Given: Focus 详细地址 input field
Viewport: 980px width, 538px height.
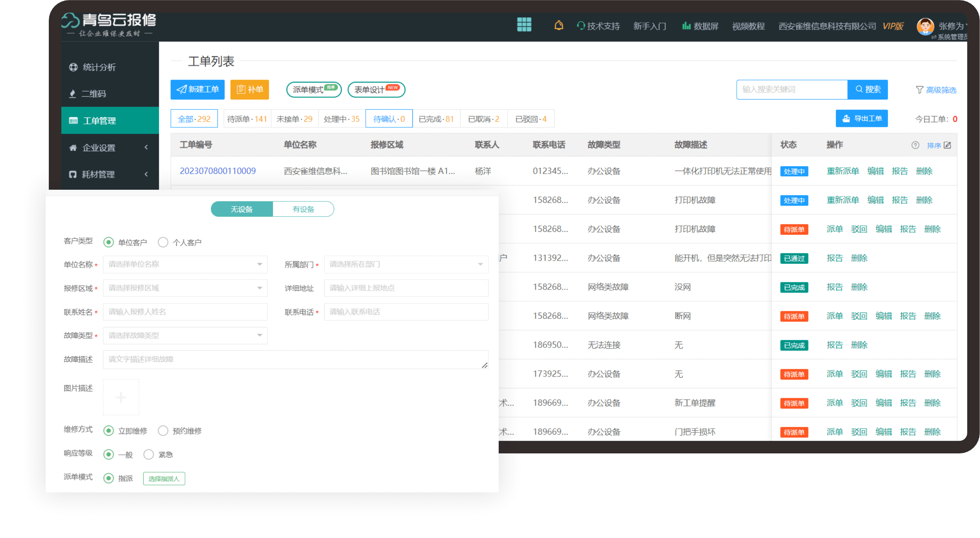Looking at the screenshot, I should click(406, 288).
